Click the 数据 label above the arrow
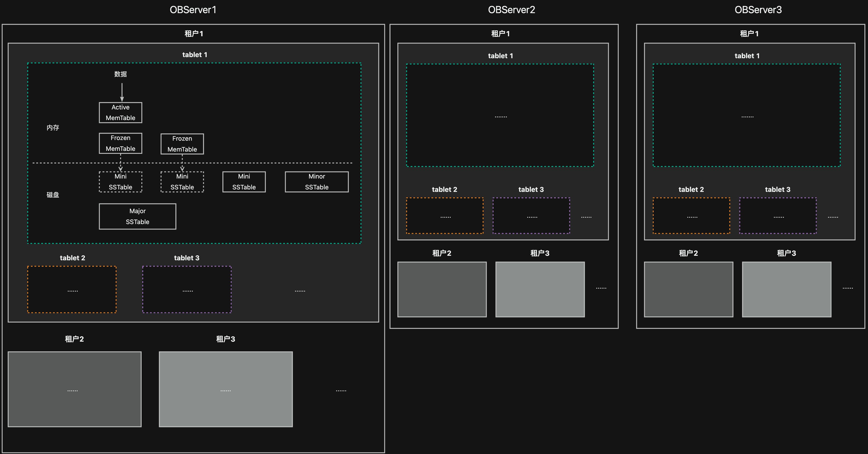This screenshot has width=868, height=454. [x=120, y=74]
